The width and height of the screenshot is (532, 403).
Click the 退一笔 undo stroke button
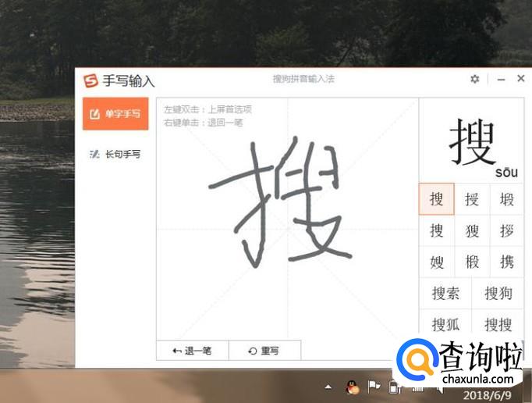(x=193, y=351)
